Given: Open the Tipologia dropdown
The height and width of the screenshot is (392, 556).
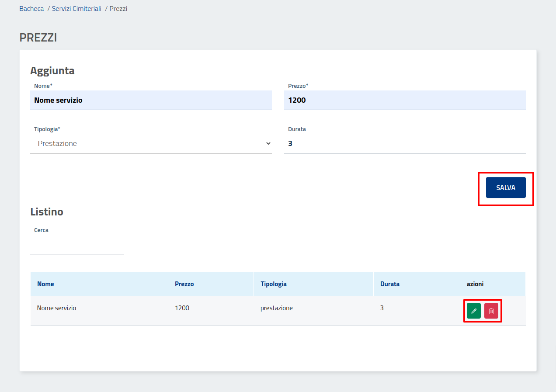Looking at the screenshot, I should (151, 143).
